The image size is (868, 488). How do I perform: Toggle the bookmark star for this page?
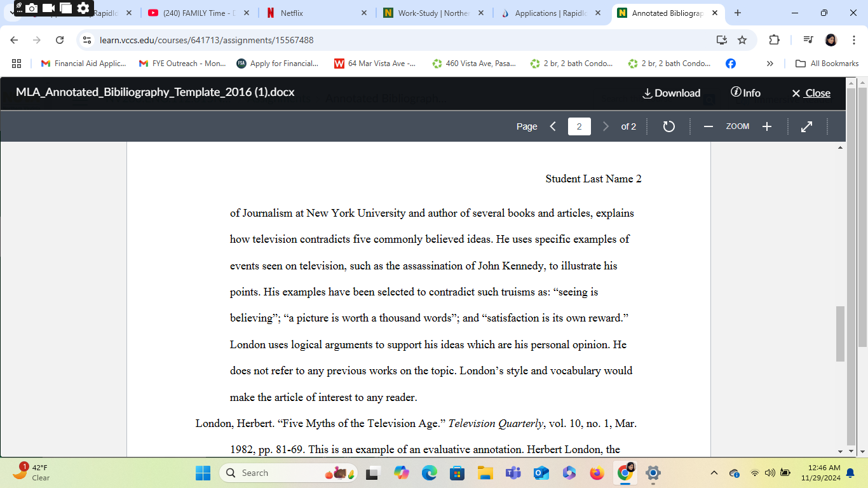click(742, 39)
